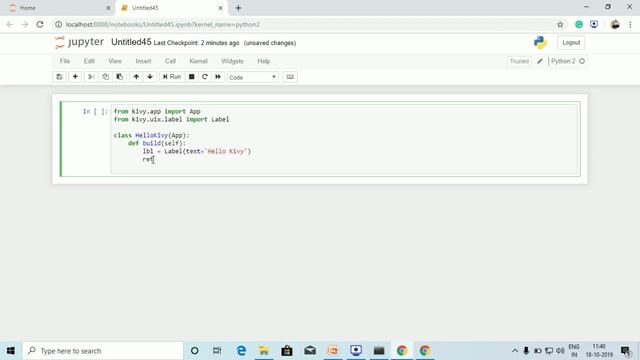Image resolution: width=640 pixels, height=360 pixels.
Task: Open the Windows Start menu
Action: coord(11,351)
